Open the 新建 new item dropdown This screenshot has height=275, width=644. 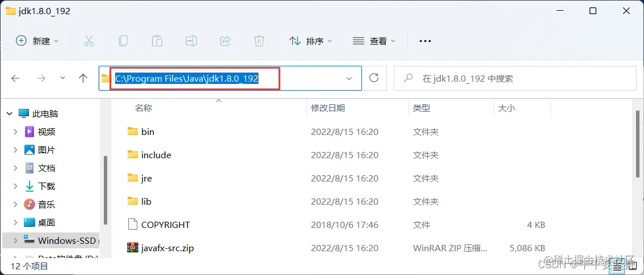[37, 41]
